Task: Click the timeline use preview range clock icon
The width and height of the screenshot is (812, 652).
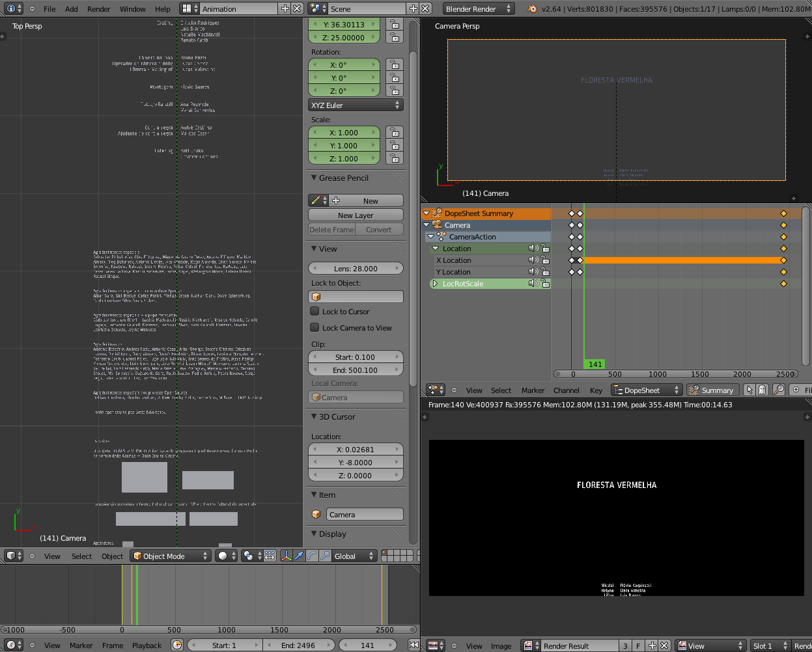Action: (x=177, y=645)
